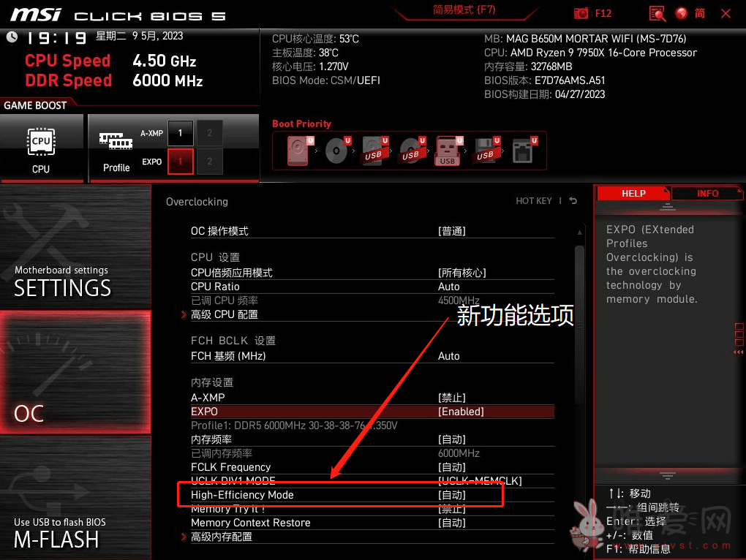Viewport: 746px width, 560px height.
Task: Select hard disk boot priority device
Action: pyautogui.click(x=300, y=151)
